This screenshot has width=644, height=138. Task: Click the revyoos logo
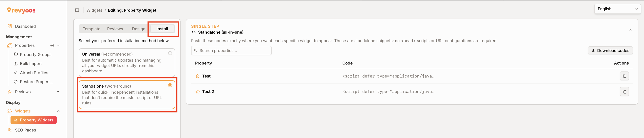point(21,10)
